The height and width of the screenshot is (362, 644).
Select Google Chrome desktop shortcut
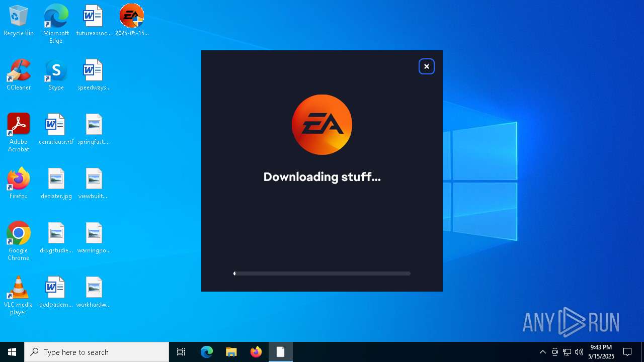point(19,241)
